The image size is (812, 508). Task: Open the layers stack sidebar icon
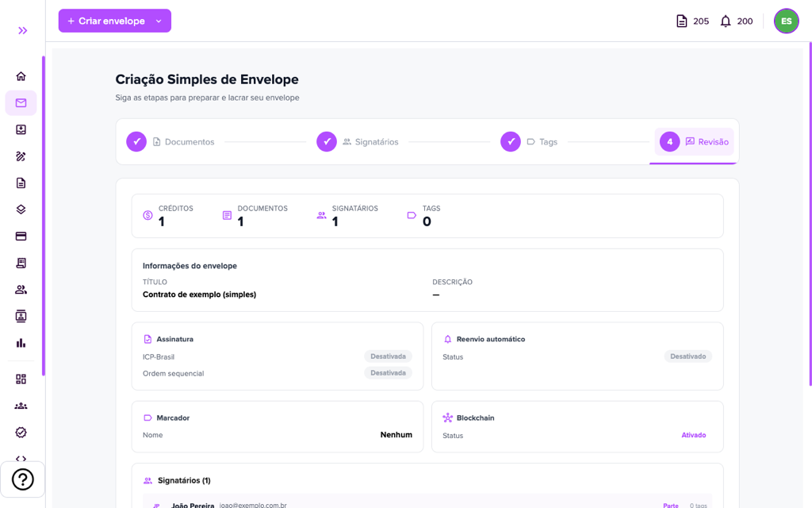pyautogui.click(x=21, y=210)
